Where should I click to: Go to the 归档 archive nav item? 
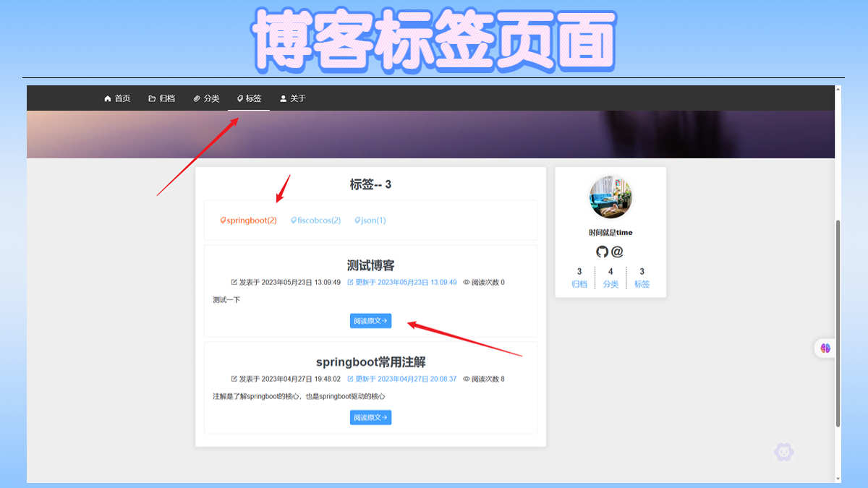point(161,98)
